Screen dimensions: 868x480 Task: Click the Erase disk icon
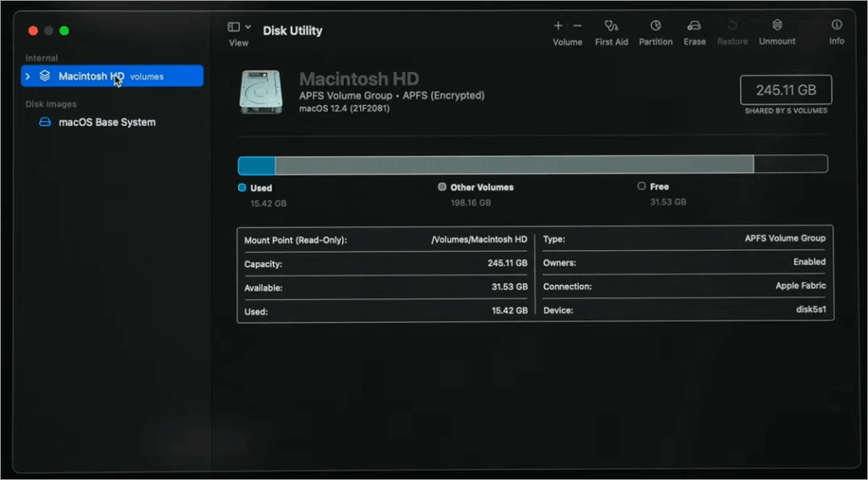[694, 26]
